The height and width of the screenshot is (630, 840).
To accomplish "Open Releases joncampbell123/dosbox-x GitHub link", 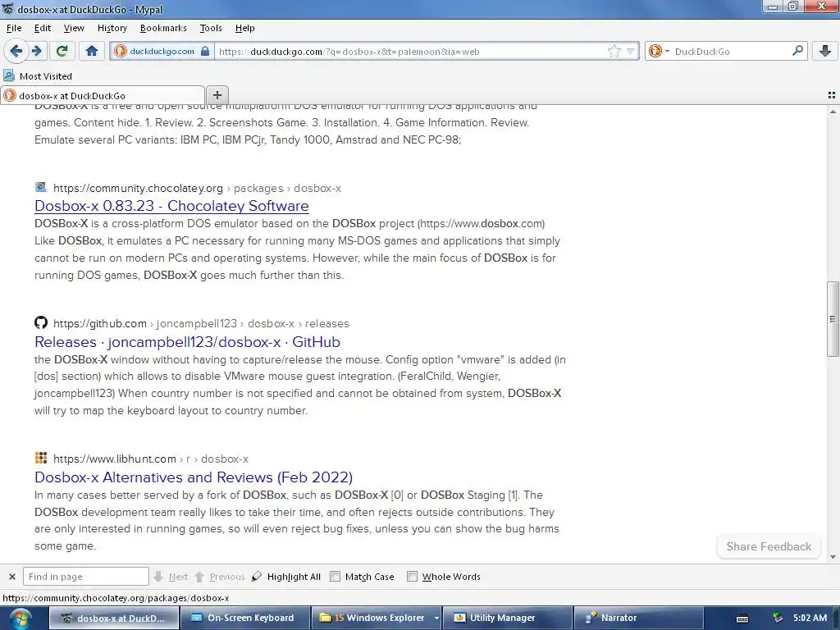I will [x=187, y=342].
